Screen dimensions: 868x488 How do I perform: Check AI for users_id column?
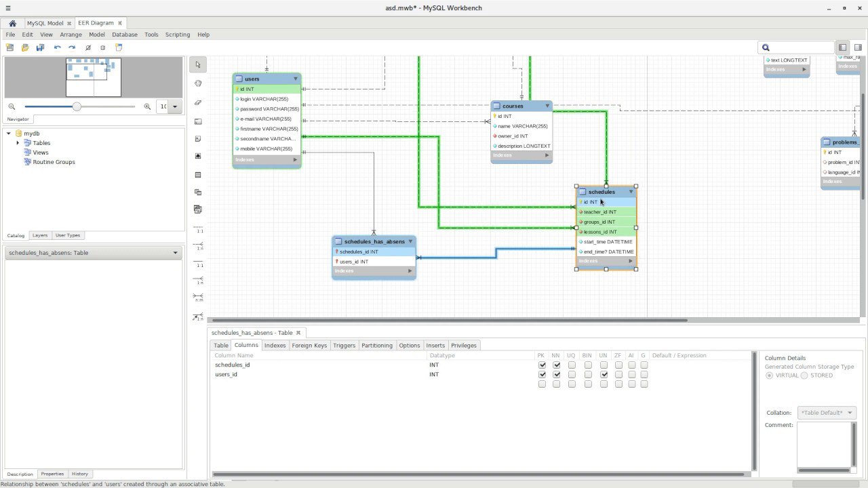[631, 374]
